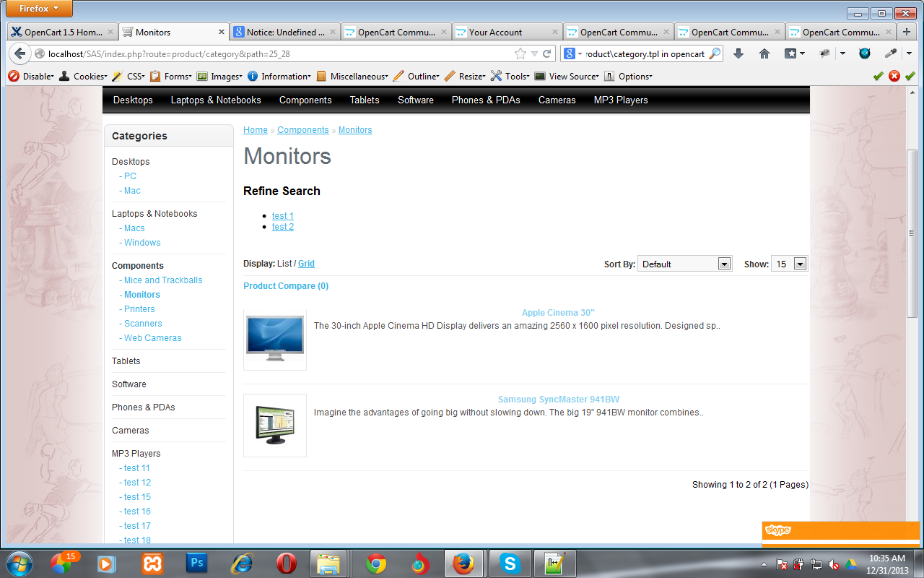This screenshot has width=924, height=578.
Task: Click the Apple Cinema monitor thumbnail
Action: pyautogui.click(x=275, y=339)
